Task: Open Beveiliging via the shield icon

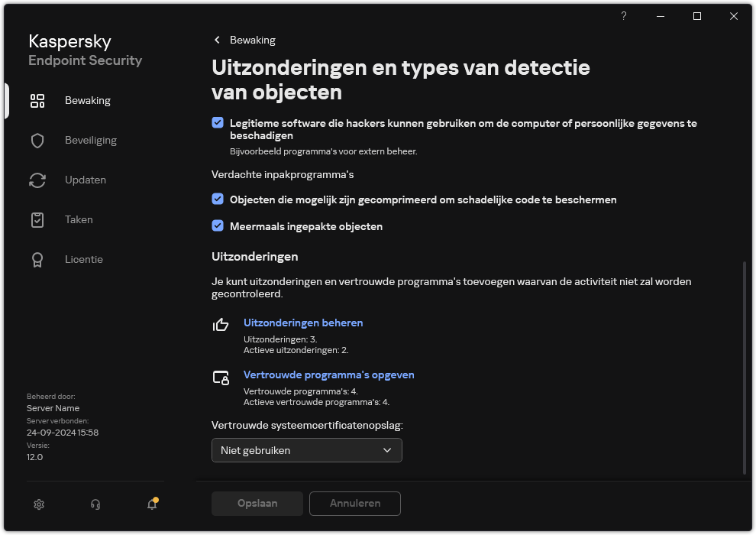Action: pos(37,140)
